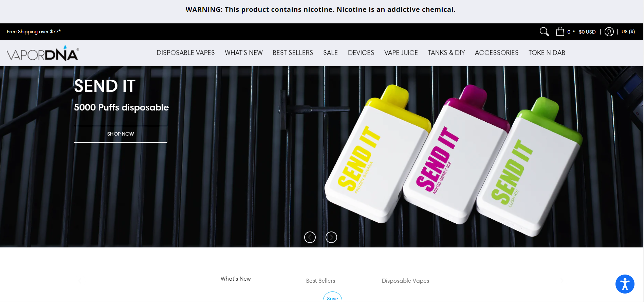Click the VaporDNA logo

tap(43, 53)
